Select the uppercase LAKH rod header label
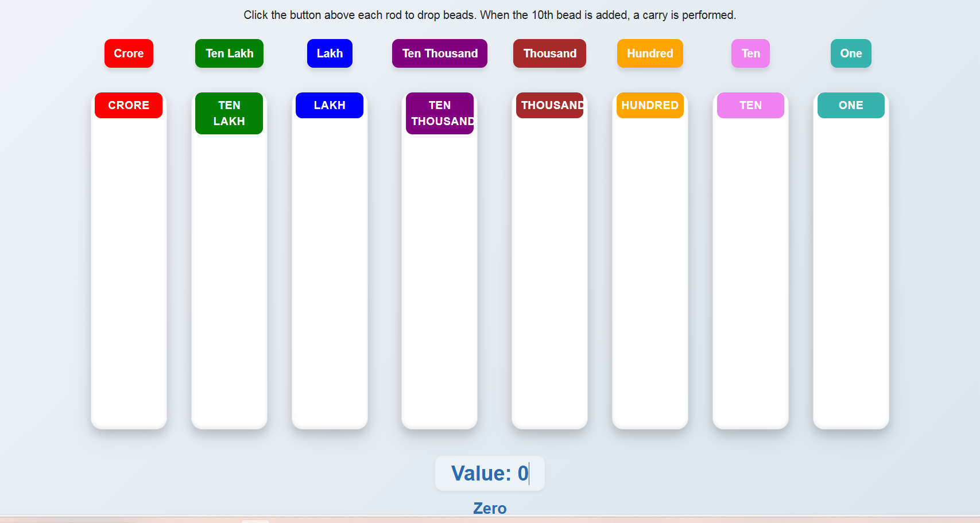The image size is (980, 523). click(330, 106)
